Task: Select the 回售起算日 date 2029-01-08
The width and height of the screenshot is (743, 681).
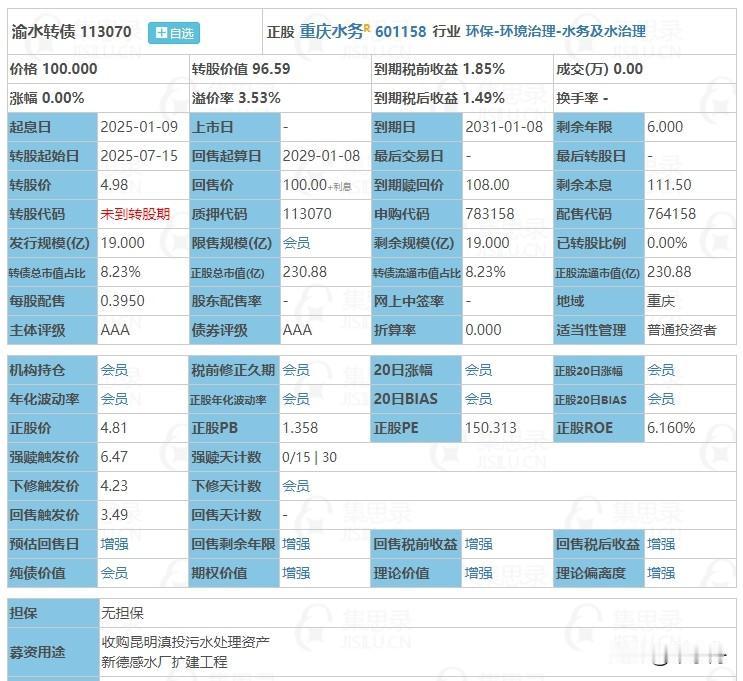Action: click(x=321, y=156)
